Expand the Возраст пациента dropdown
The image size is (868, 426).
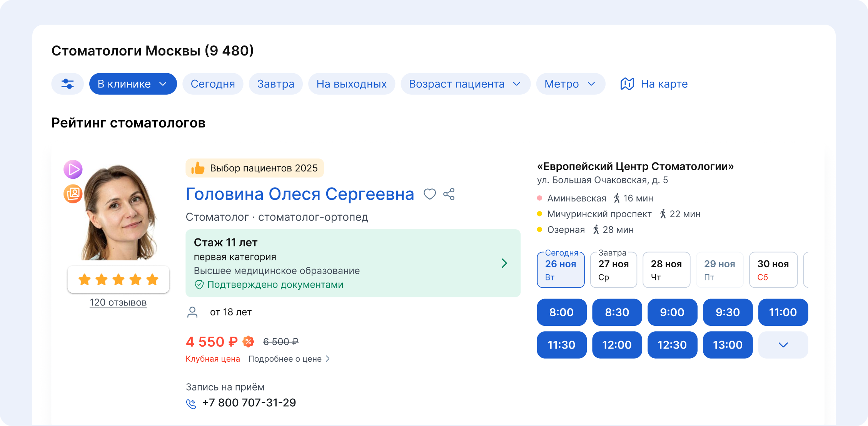(466, 84)
